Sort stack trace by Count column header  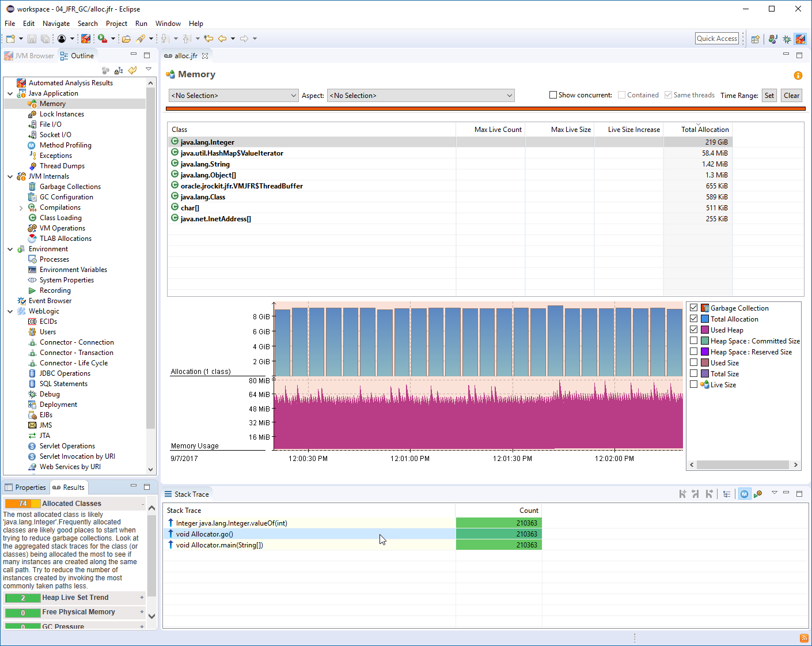(499, 511)
